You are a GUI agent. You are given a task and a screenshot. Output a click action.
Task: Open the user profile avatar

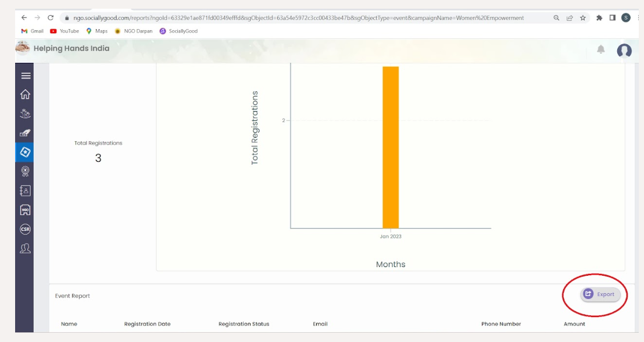(624, 51)
